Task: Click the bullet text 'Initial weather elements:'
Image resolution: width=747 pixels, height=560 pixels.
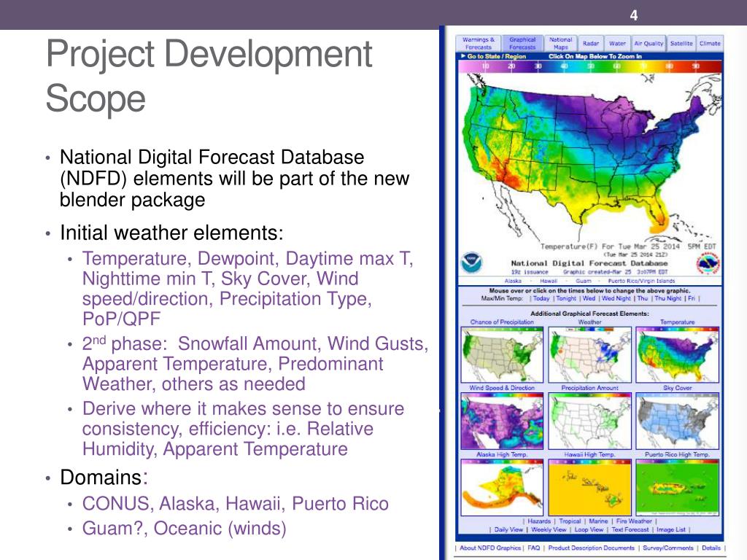Action: click(171, 233)
